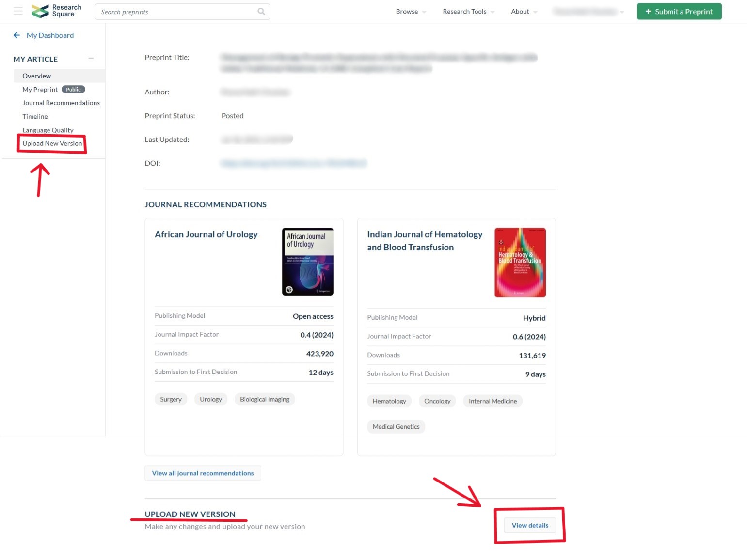This screenshot has height=560, width=747.
Task: Open the Research Tools dropdown
Action: click(468, 12)
